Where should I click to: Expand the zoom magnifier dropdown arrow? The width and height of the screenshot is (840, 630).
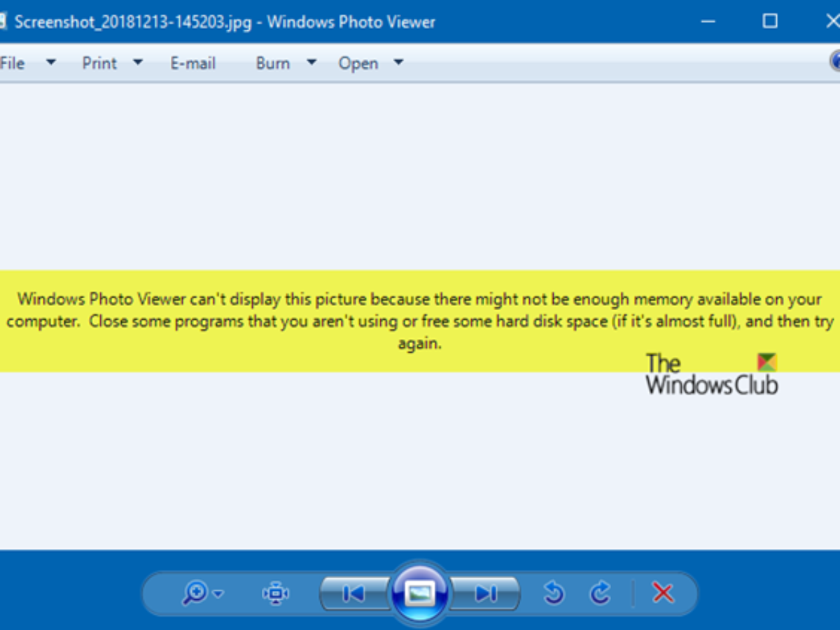tap(218, 594)
